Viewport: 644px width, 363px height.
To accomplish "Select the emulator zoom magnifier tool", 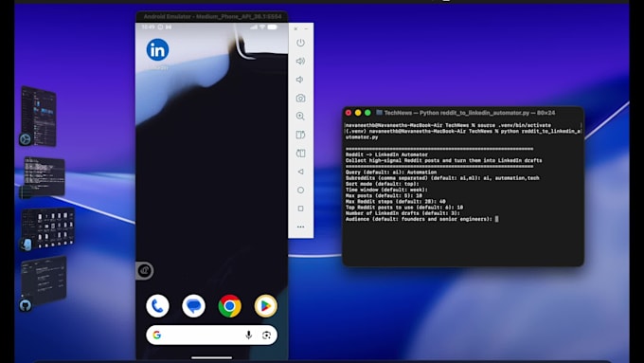I will coord(300,117).
